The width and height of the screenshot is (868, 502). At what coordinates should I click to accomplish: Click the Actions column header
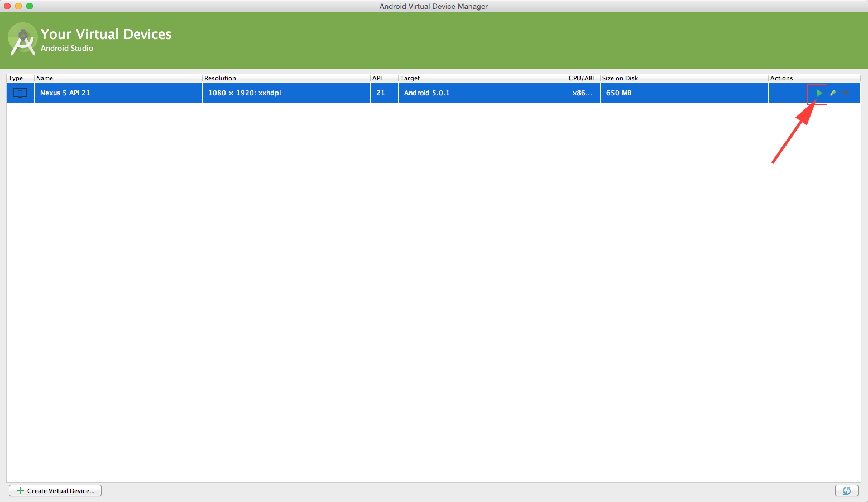coord(814,78)
